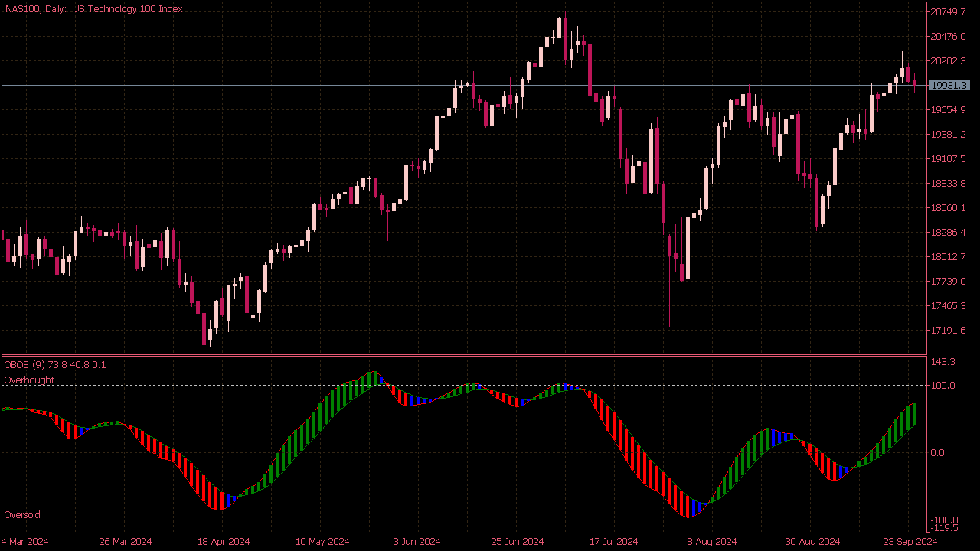Click the 3 Jun 2024 date label
The image size is (980, 551).
pos(416,542)
